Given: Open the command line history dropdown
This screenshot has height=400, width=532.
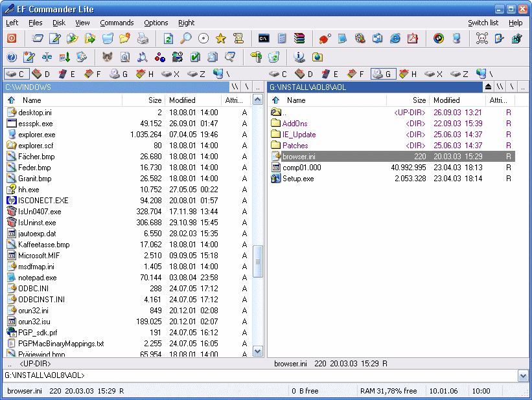Looking at the screenshot, I should pyautogui.click(x=523, y=375).
